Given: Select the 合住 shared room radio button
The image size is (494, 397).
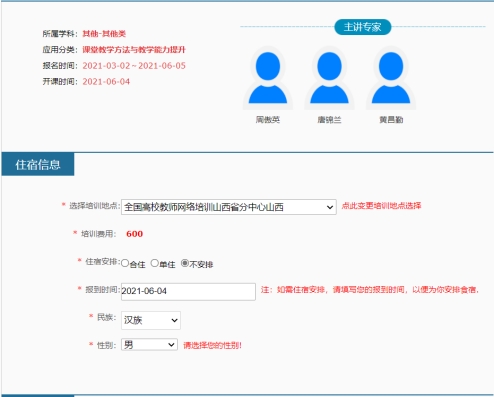Looking at the screenshot, I should coord(125,263).
